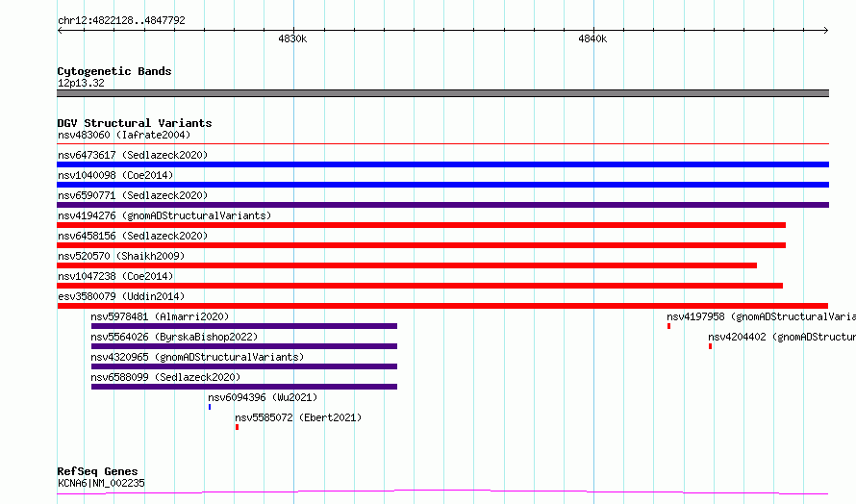Select the gray 12p13.32 cytogenetic band bar
This screenshot has width=856, height=504.
pyautogui.click(x=442, y=93)
